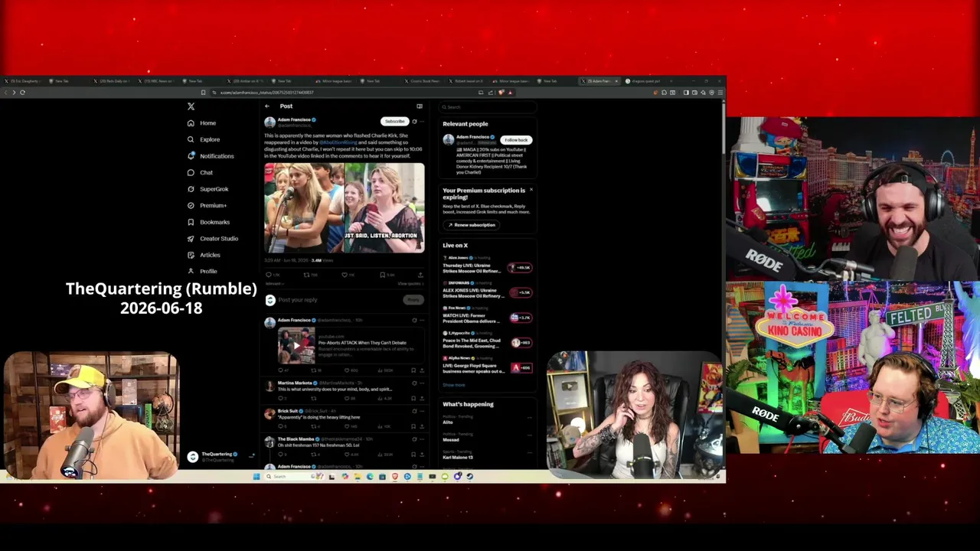The image size is (980, 551).
Task: Click Renew subscription button
Action: (x=472, y=225)
